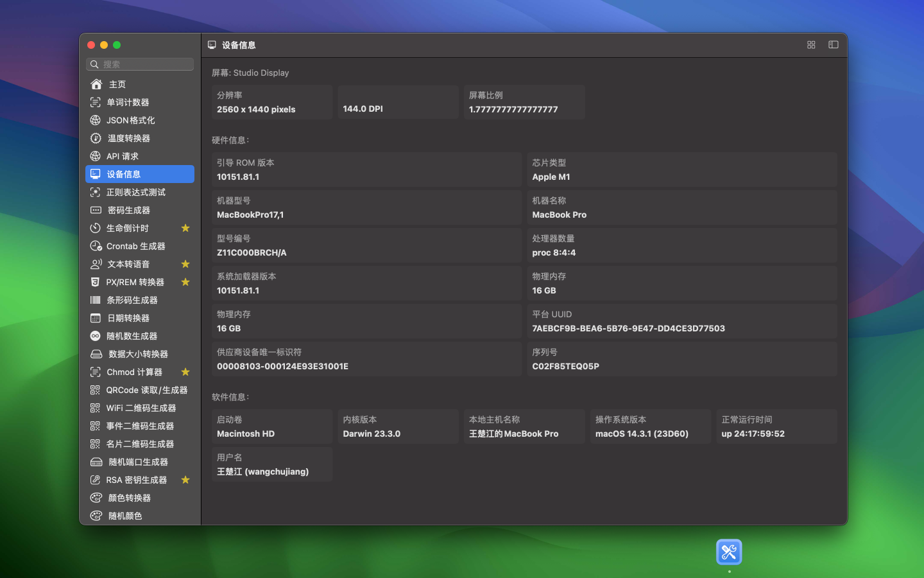Select 单词计数器 in the sidebar
924x578 pixels.
[128, 102]
